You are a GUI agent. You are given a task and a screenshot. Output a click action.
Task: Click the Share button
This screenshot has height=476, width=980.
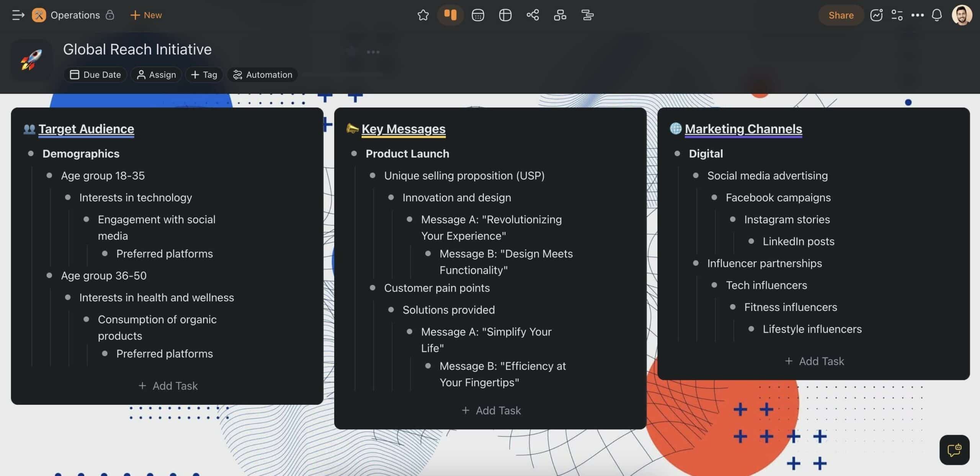coord(841,15)
